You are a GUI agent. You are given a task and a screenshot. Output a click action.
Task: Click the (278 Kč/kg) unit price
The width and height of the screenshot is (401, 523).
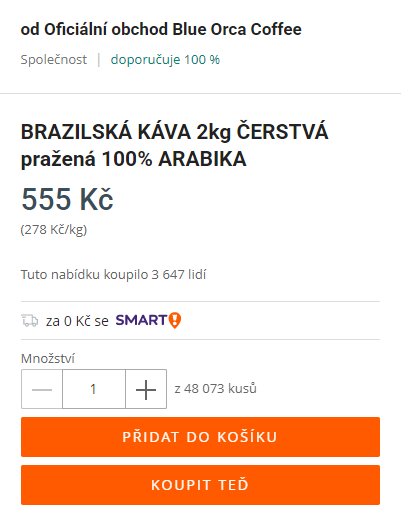54,230
